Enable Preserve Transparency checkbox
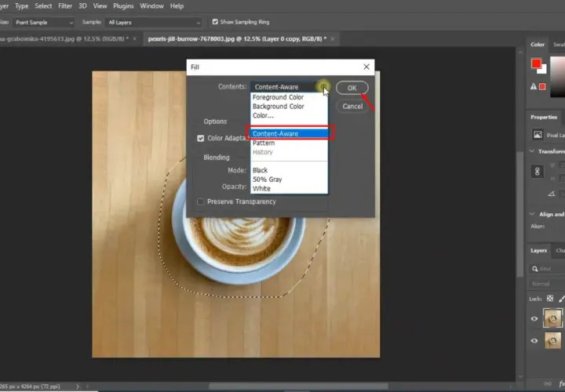 point(200,201)
